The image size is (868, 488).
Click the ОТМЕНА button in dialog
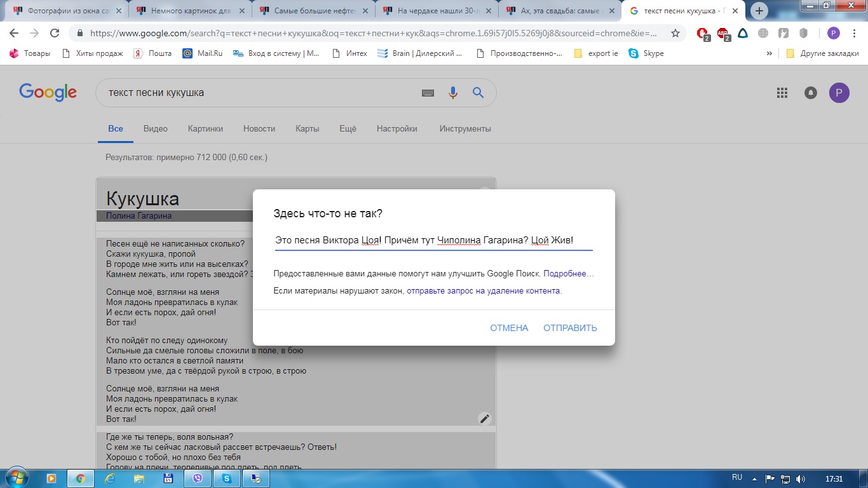[x=509, y=328]
